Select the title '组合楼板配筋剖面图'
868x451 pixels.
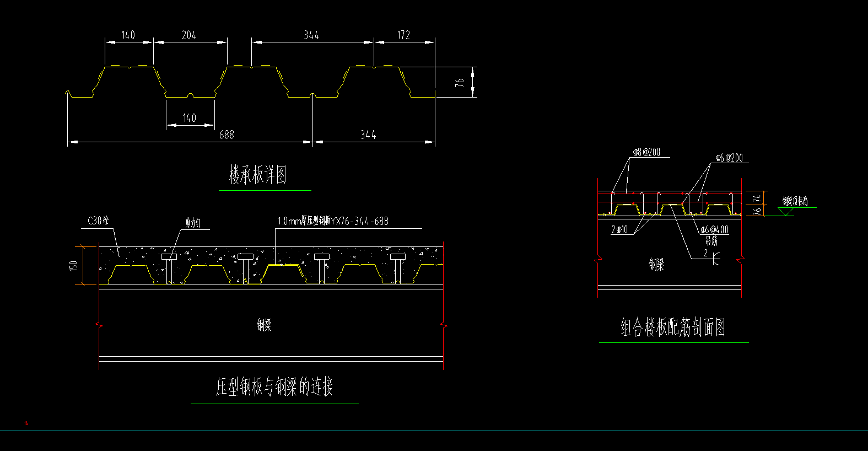click(x=673, y=327)
